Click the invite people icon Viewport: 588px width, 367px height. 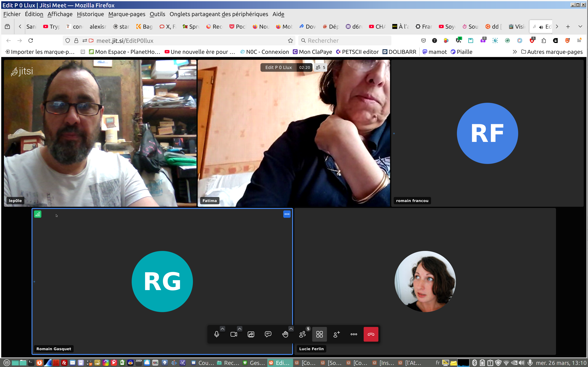(337, 334)
